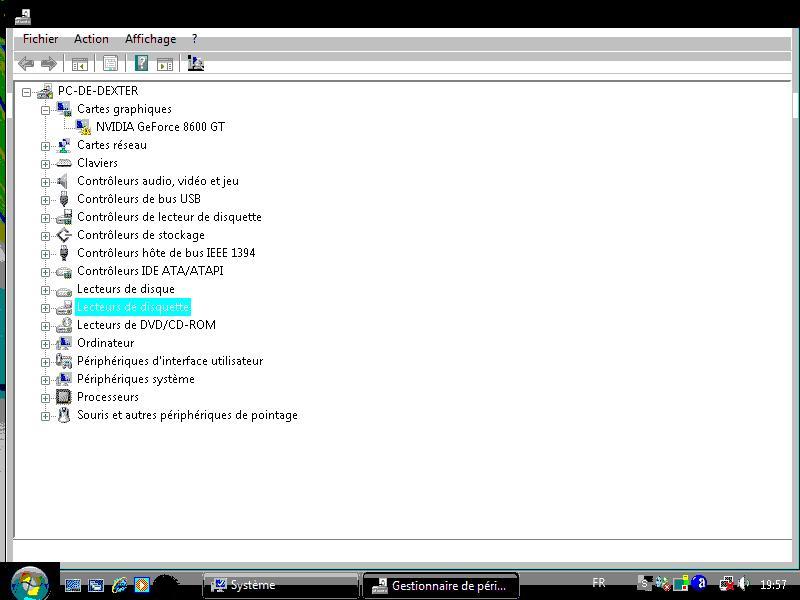Click the Cartes réseau network icon

pyautogui.click(x=64, y=145)
